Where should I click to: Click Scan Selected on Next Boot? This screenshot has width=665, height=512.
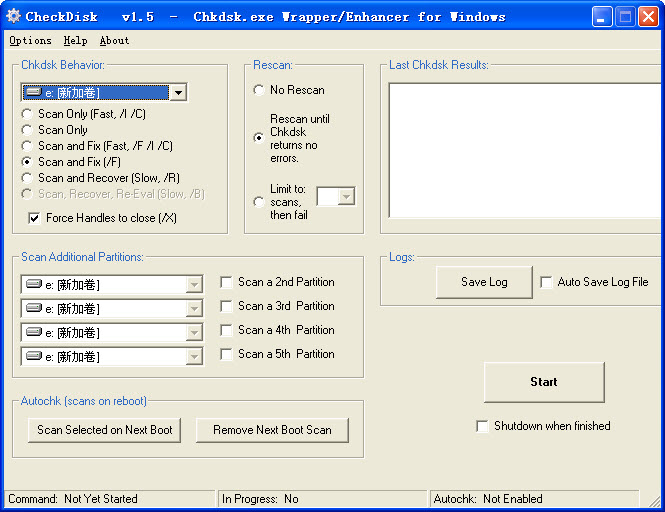point(105,430)
